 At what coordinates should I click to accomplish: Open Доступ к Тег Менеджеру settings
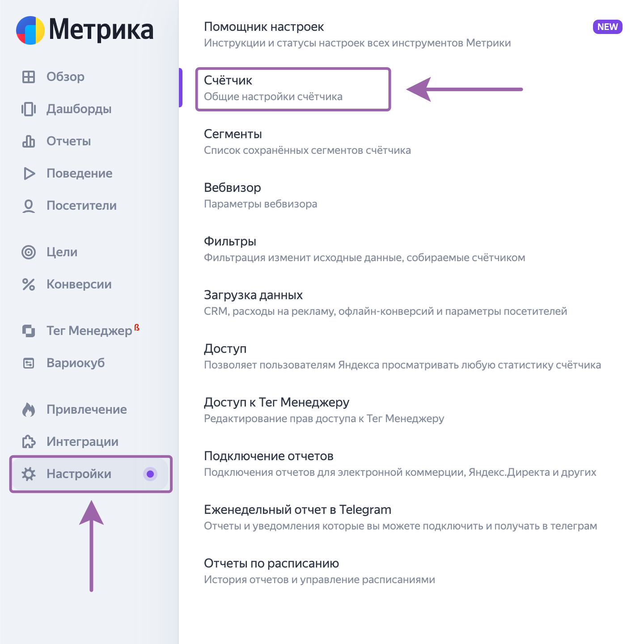click(277, 402)
